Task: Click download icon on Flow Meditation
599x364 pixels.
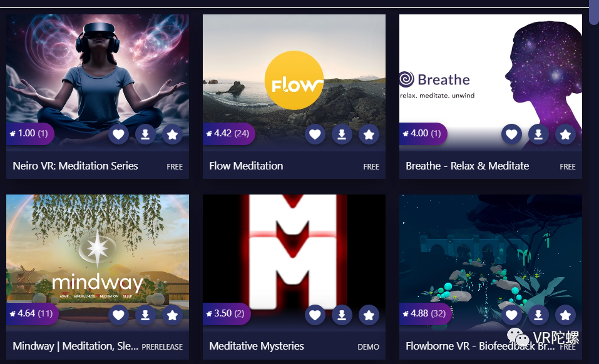Action: click(342, 134)
